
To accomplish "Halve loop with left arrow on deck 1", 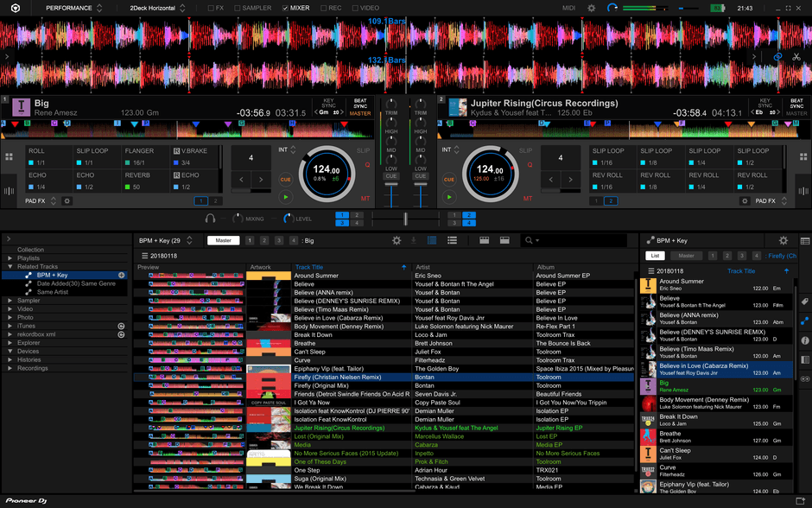I will [x=241, y=180].
